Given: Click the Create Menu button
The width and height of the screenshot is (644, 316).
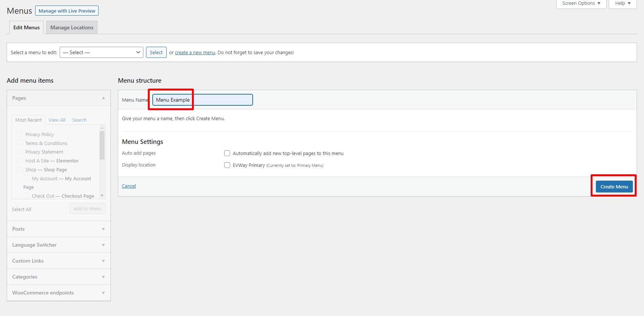Looking at the screenshot, I should 614,187.
